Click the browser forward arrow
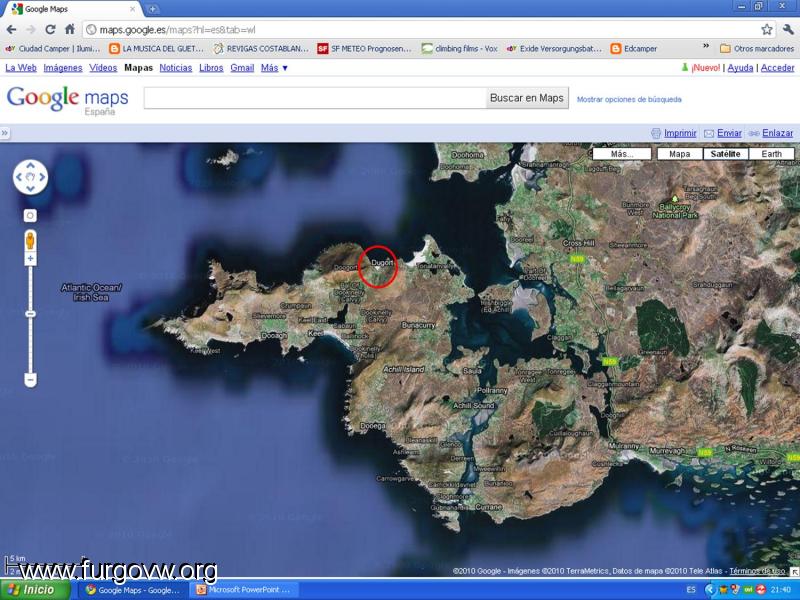 (31, 30)
